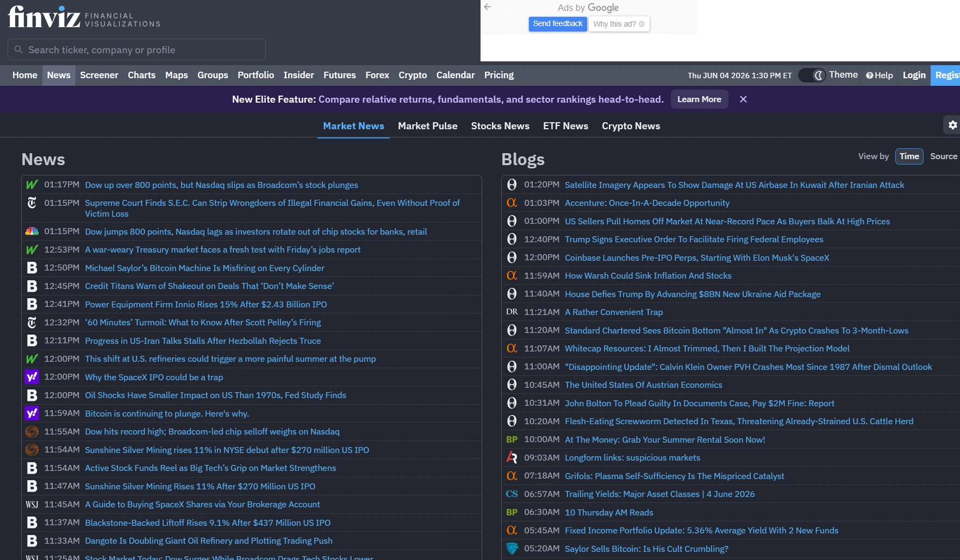Open 'Coinbase Launches Pre-IPO Perps' blog link

click(697, 257)
